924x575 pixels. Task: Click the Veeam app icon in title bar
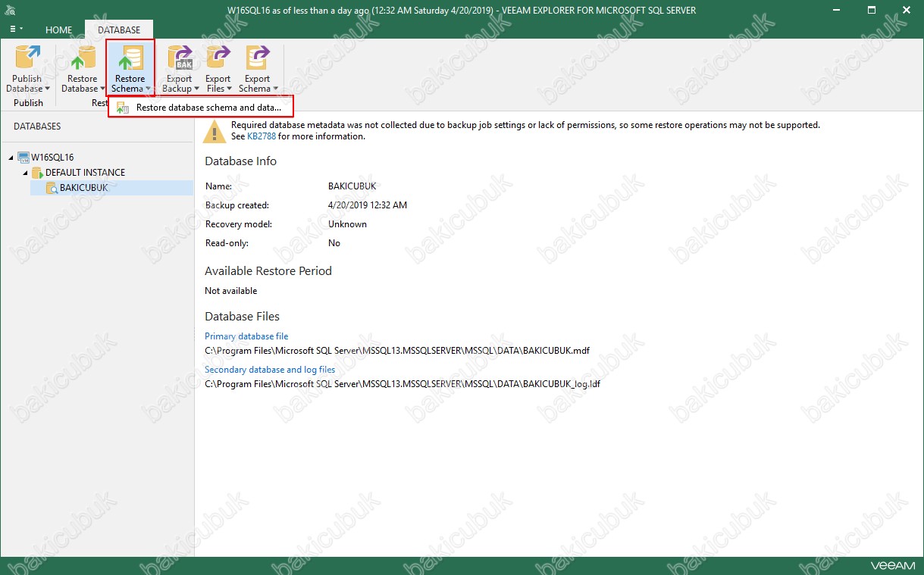(x=11, y=11)
